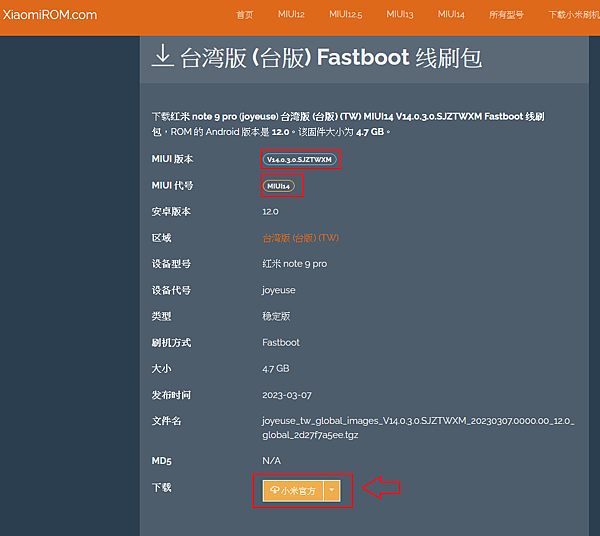This screenshot has width=600, height=536.
Task: Open the XiaomiROM.com site logo
Action: pos(50,15)
